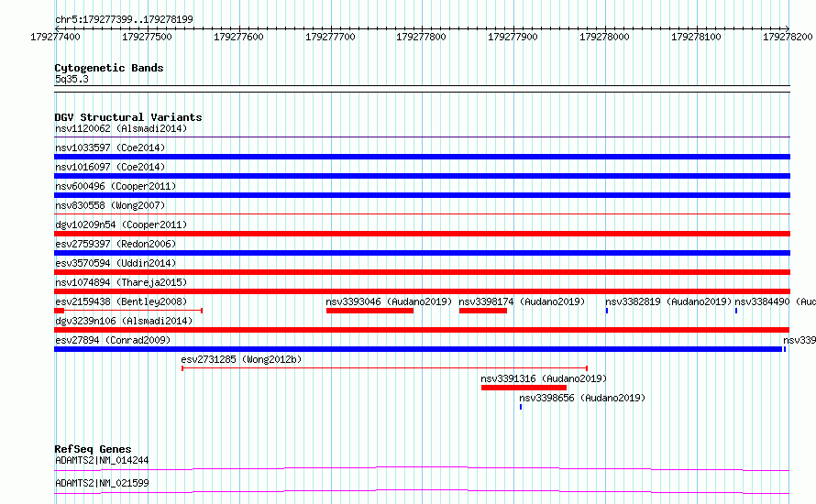Click the blue nsv1033597 feature bar
816x504 pixels.
(x=422, y=157)
